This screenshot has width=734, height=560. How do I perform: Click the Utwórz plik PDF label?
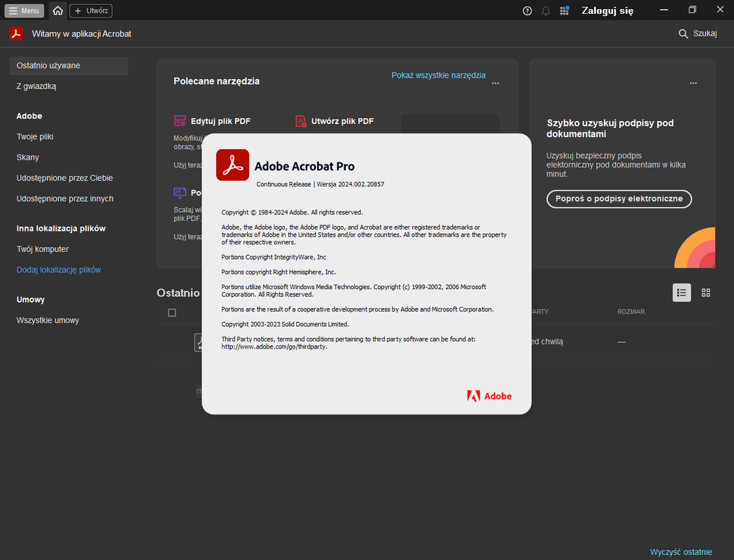click(x=342, y=121)
